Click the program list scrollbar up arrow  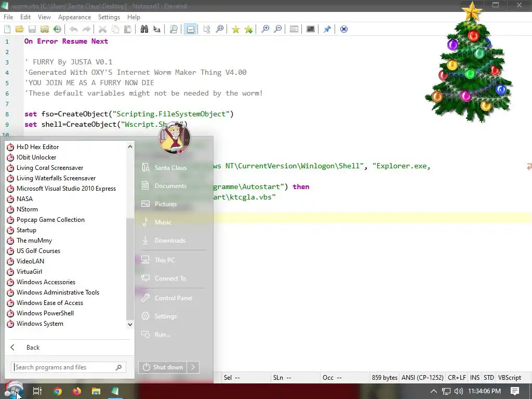130,147
